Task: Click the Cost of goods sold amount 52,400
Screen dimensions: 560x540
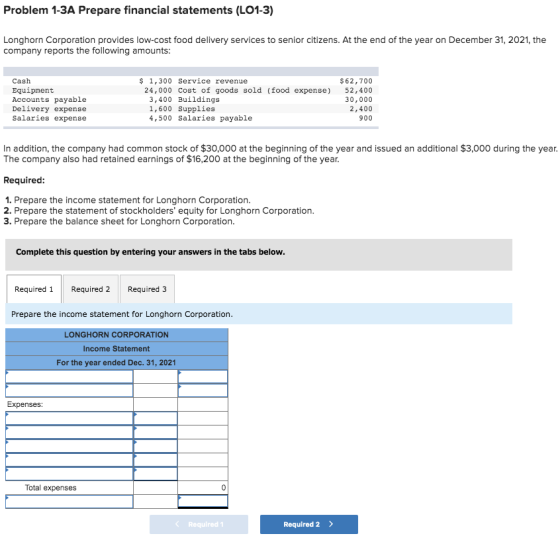Action: pos(358,90)
